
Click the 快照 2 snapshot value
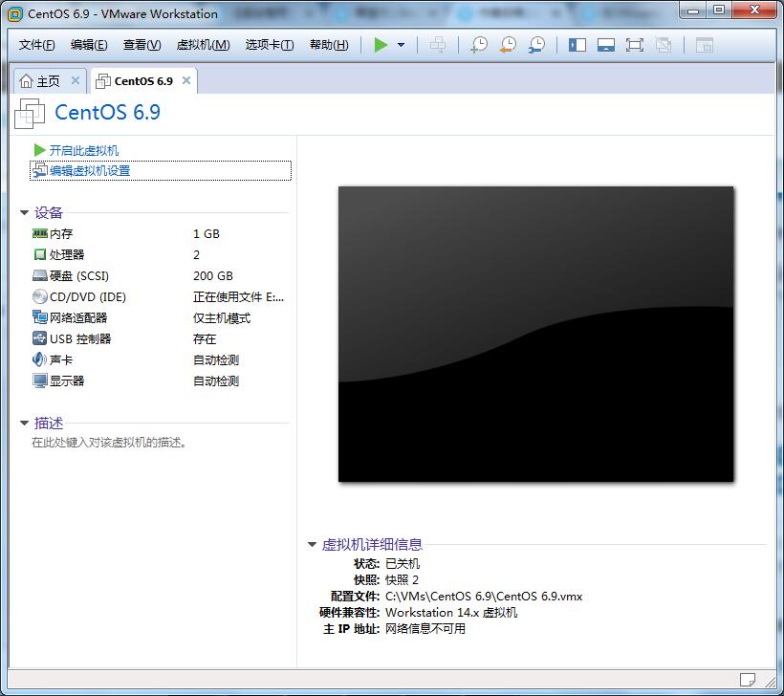(x=402, y=580)
